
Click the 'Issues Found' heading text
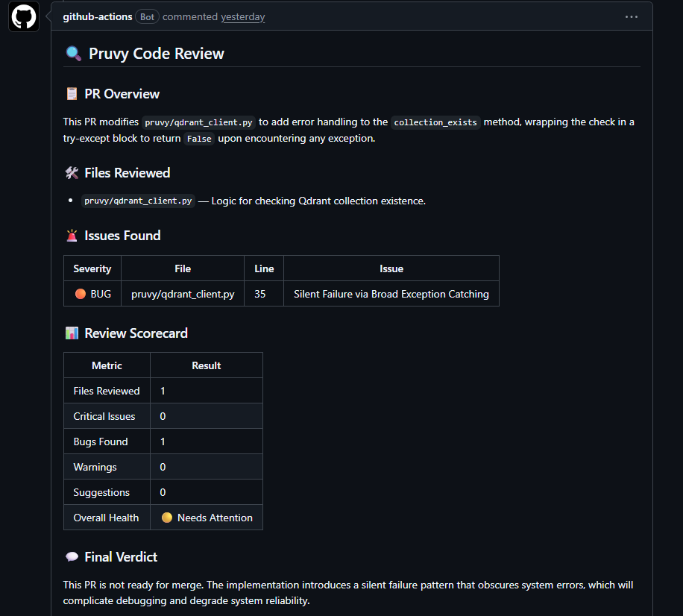tap(122, 236)
